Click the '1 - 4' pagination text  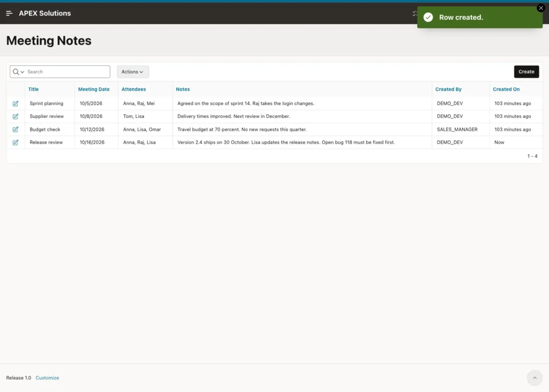click(532, 156)
